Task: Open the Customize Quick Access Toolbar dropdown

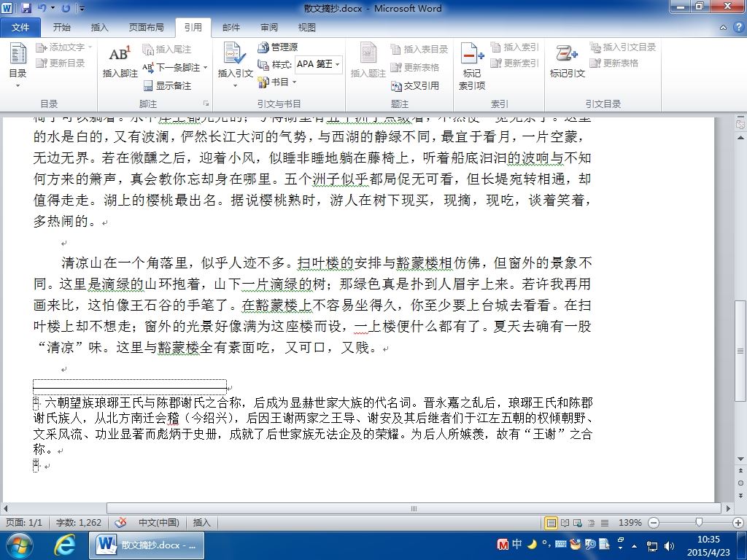Action: tap(82, 8)
